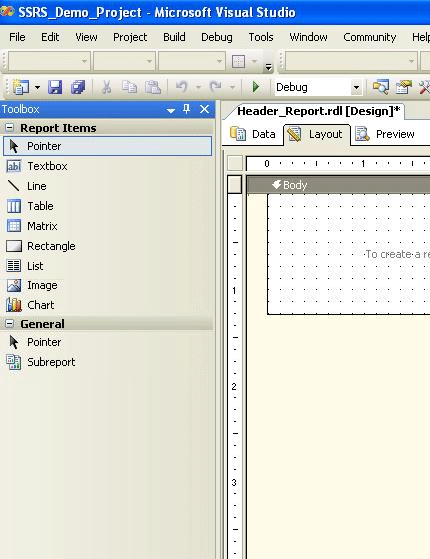Image resolution: width=430 pixels, height=559 pixels.
Task: Open the borders icon dropdown arrow
Action: coord(254,61)
